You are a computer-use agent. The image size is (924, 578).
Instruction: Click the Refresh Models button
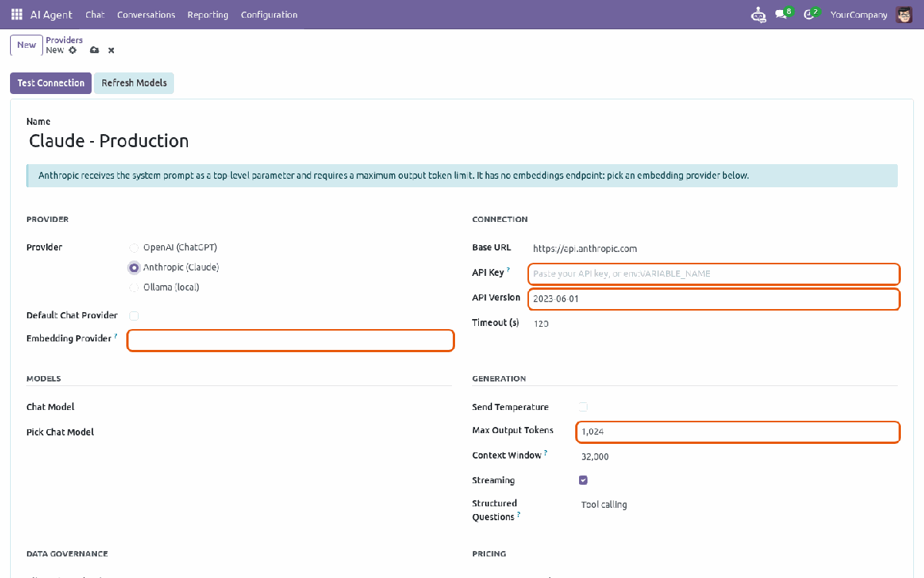click(134, 83)
